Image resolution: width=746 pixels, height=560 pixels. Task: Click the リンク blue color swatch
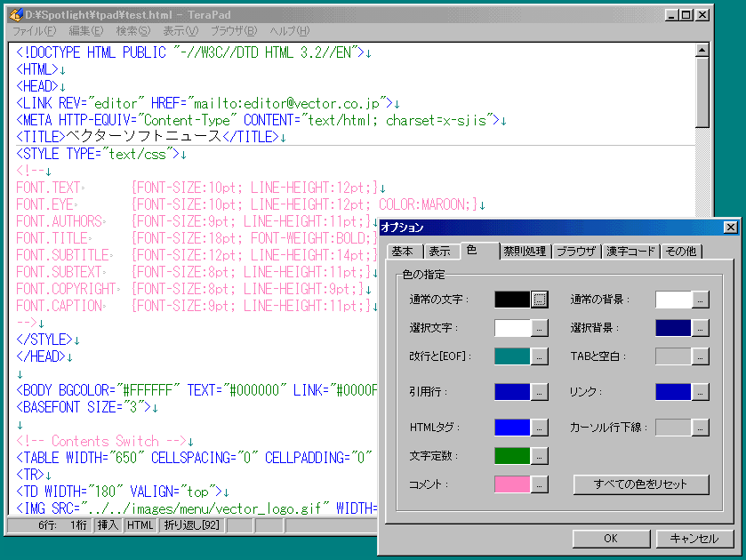click(673, 392)
